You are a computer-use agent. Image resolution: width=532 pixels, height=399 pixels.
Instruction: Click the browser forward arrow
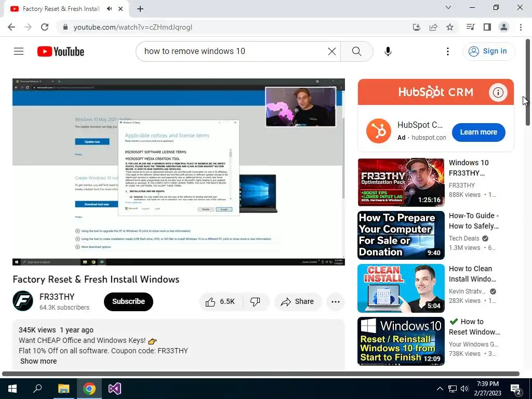click(28, 27)
